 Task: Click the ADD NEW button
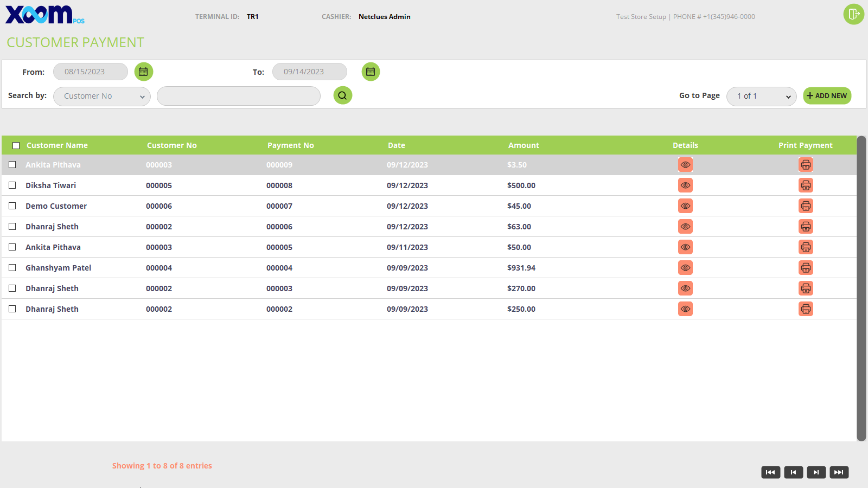pos(827,95)
